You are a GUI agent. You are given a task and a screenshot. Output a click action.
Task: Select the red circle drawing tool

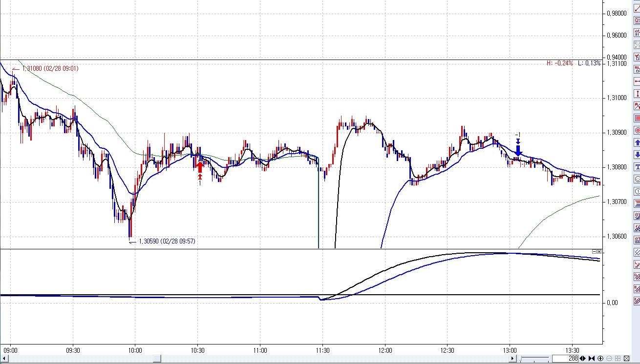pos(637,130)
